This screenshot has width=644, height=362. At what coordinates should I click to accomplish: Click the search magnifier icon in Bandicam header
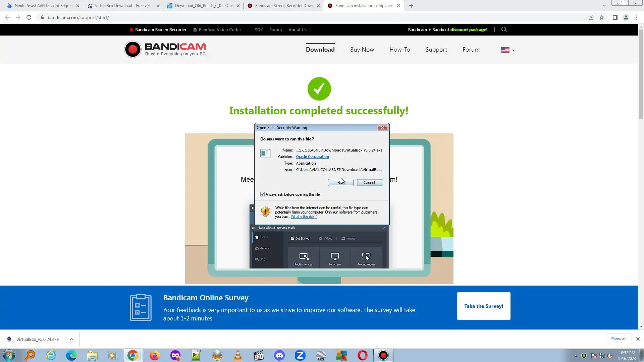click(x=504, y=29)
